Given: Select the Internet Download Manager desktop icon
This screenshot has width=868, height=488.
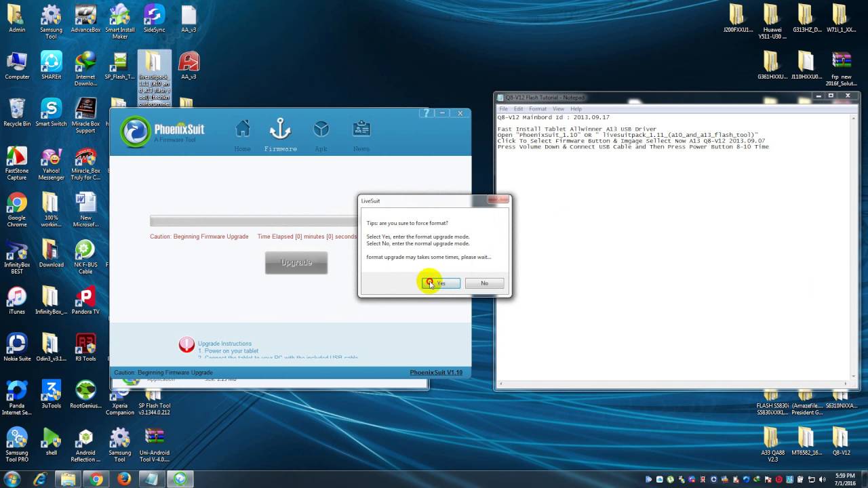Looking at the screenshot, I should (x=85, y=68).
